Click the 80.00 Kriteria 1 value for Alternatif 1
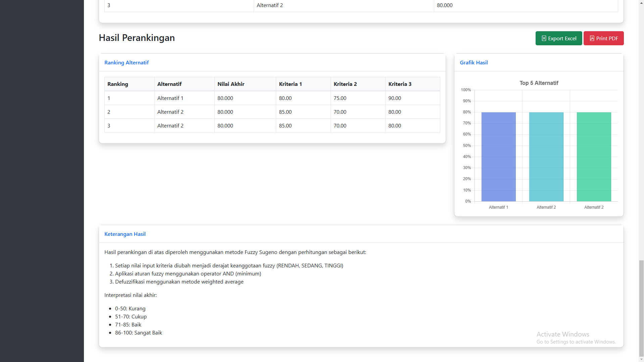Image resolution: width=644 pixels, height=362 pixels. tap(285, 98)
